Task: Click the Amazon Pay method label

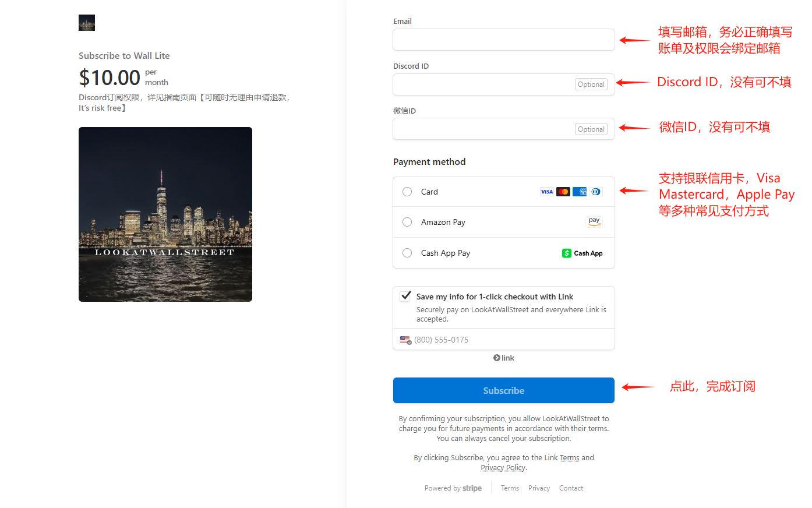Action: 443,222
